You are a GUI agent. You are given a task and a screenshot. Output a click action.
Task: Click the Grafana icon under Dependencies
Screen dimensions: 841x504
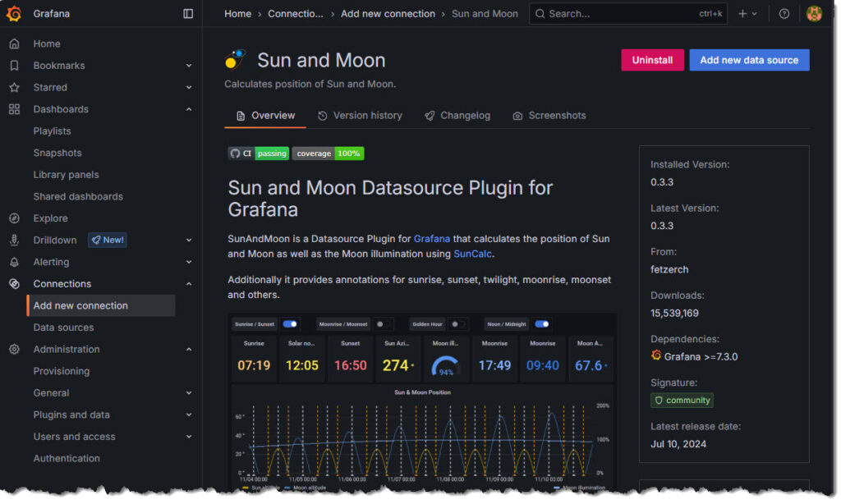point(656,355)
